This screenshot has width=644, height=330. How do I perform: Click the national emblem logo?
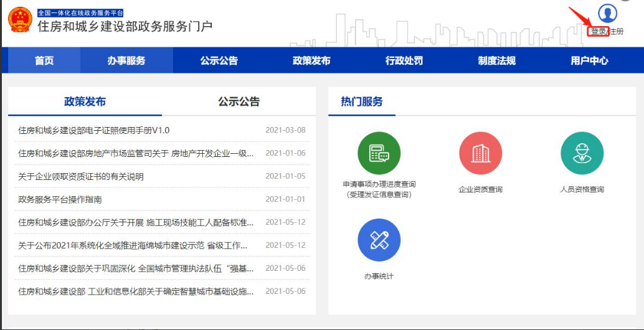(x=19, y=20)
